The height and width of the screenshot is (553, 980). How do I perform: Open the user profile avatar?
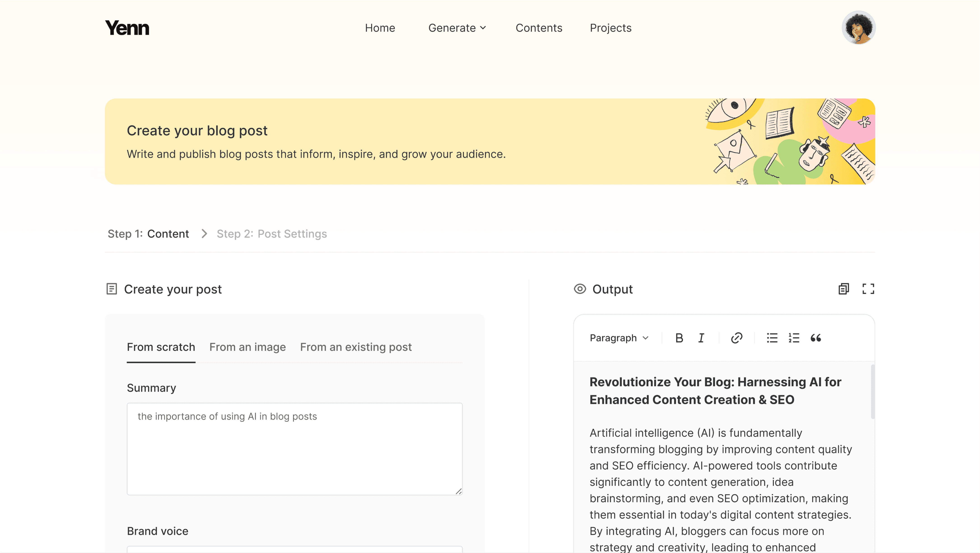click(x=858, y=28)
